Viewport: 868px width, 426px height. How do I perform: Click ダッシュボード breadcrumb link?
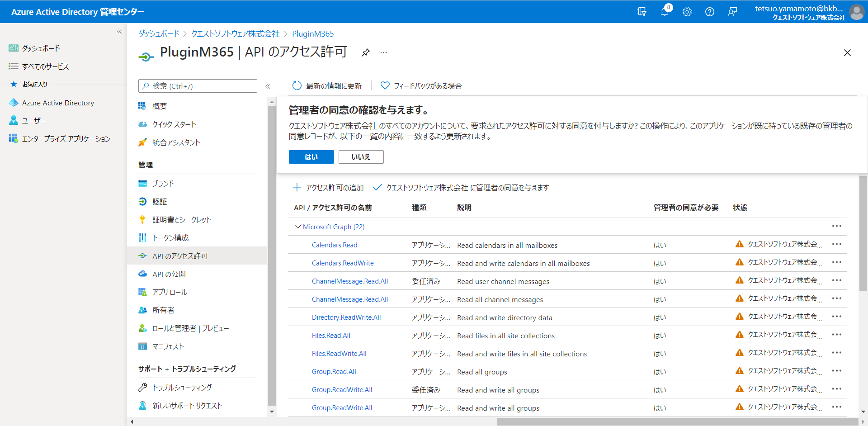tap(159, 33)
